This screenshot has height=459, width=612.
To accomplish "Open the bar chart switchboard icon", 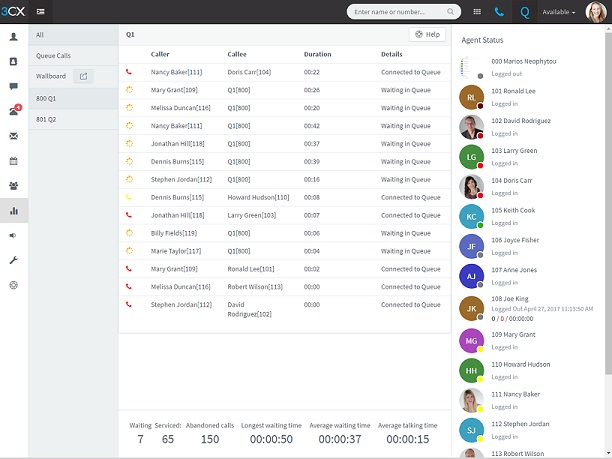I will (14, 211).
